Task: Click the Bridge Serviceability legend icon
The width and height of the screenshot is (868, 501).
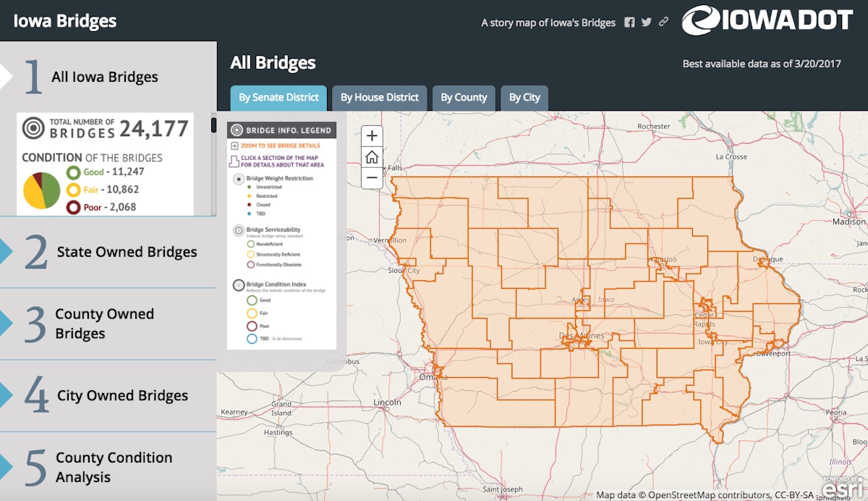Action: (239, 230)
